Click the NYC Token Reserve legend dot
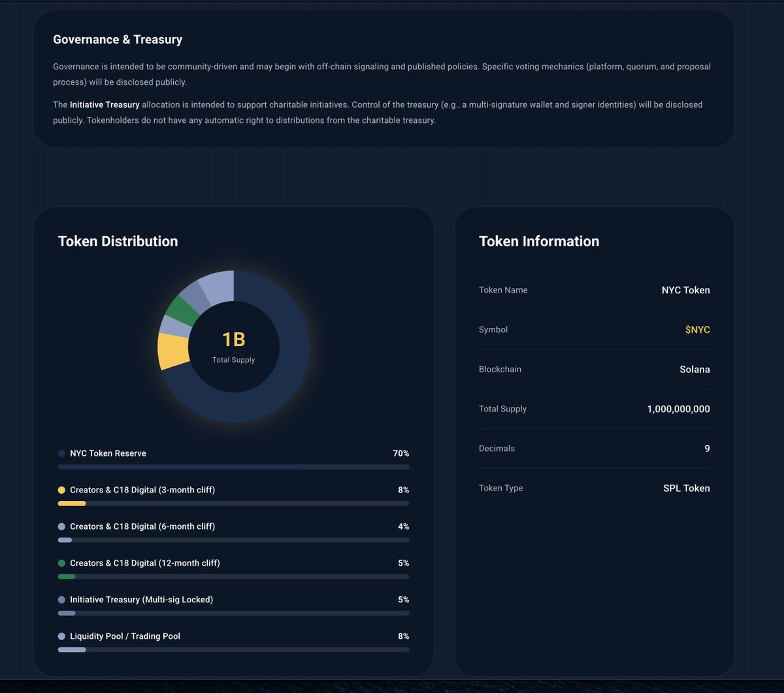The width and height of the screenshot is (784, 693). pos(61,453)
